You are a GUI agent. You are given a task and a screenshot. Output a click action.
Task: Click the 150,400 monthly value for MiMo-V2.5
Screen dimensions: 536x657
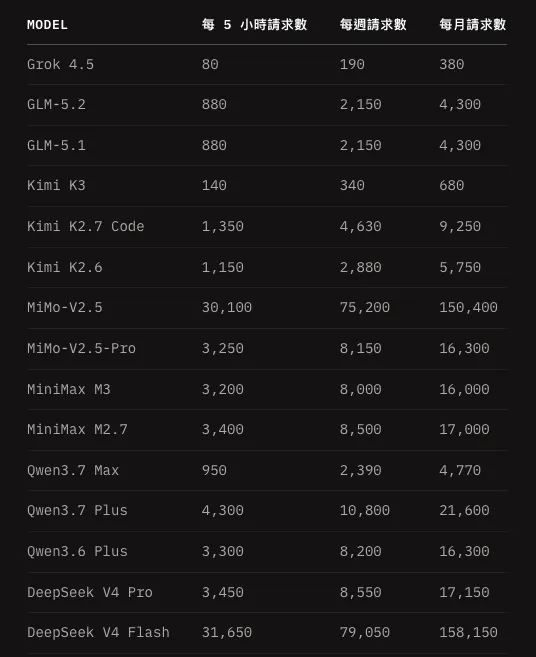468,307
